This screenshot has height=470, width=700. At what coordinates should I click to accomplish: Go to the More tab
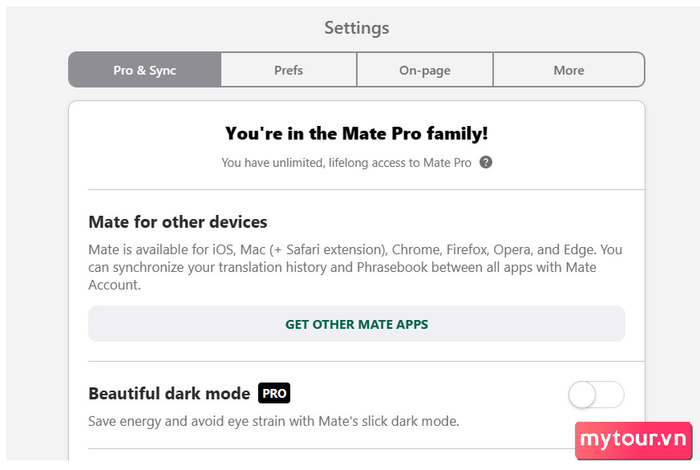click(569, 70)
